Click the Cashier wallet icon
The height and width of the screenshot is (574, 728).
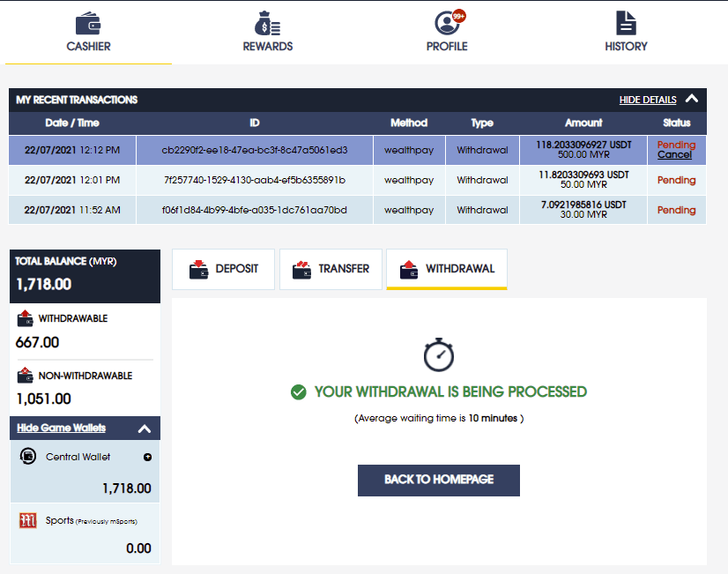(x=88, y=23)
